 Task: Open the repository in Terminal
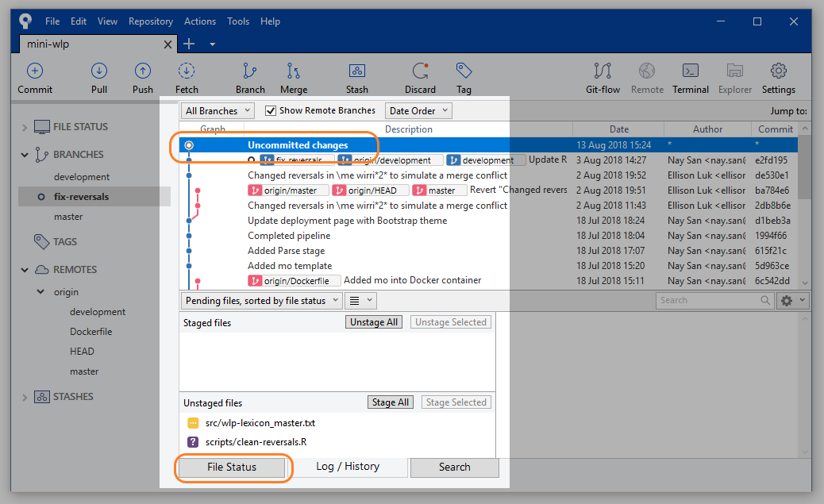tap(690, 77)
